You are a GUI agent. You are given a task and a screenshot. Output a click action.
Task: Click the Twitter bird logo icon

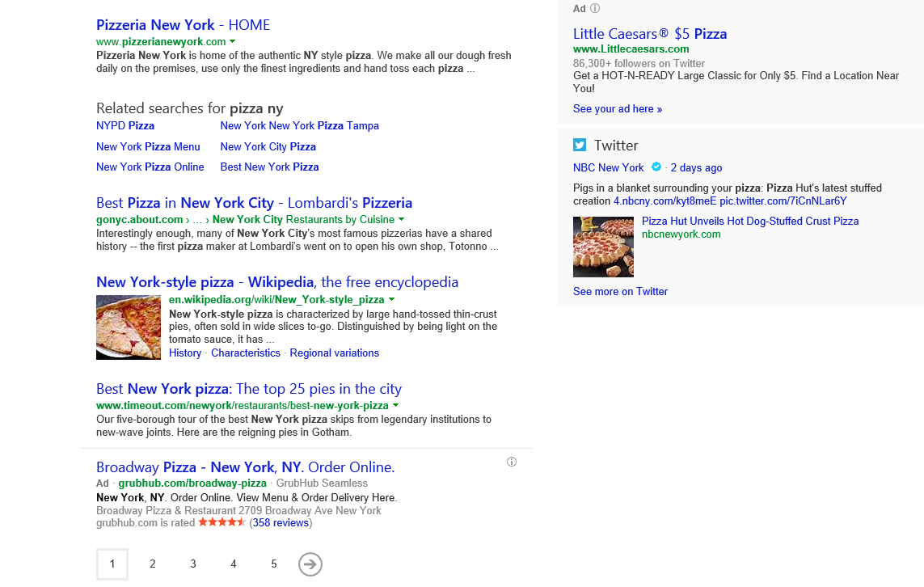pos(580,145)
